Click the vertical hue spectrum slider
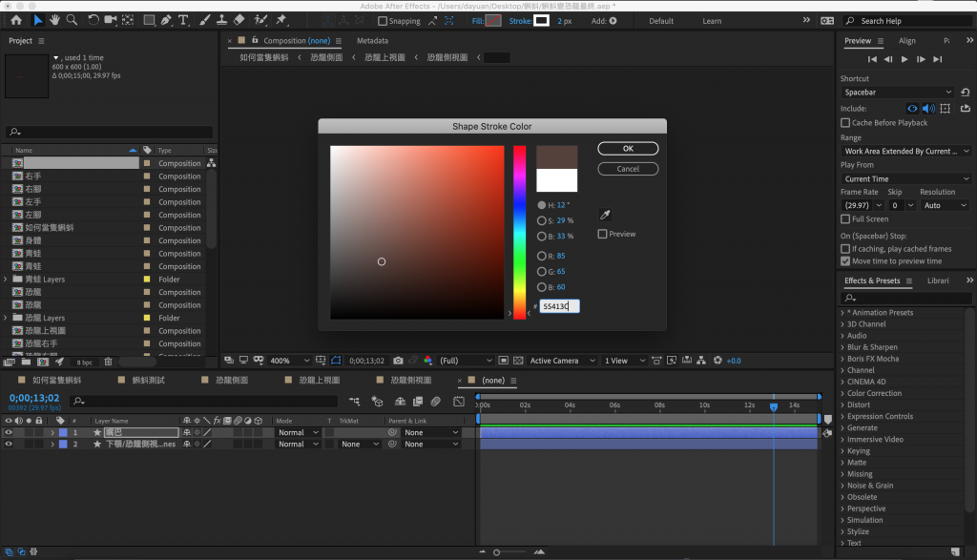The image size is (977, 560). coord(520,232)
